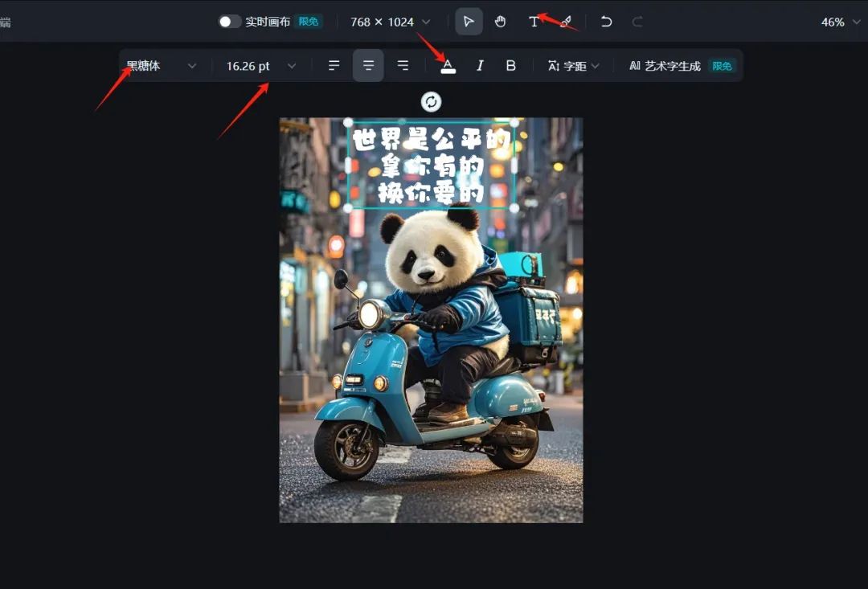The image size is (868, 589).
Task: Toggle bold formatting
Action: [511, 66]
